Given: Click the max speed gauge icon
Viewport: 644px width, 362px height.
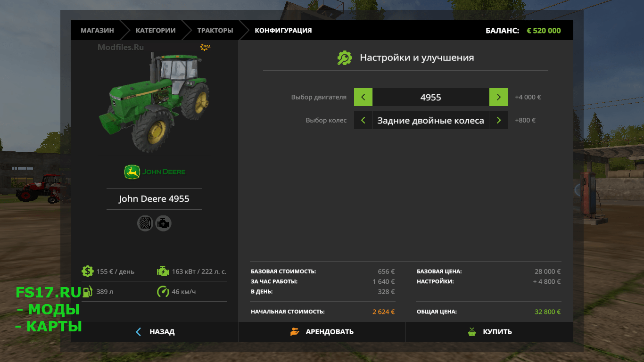Looking at the screenshot, I should click(163, 291).
